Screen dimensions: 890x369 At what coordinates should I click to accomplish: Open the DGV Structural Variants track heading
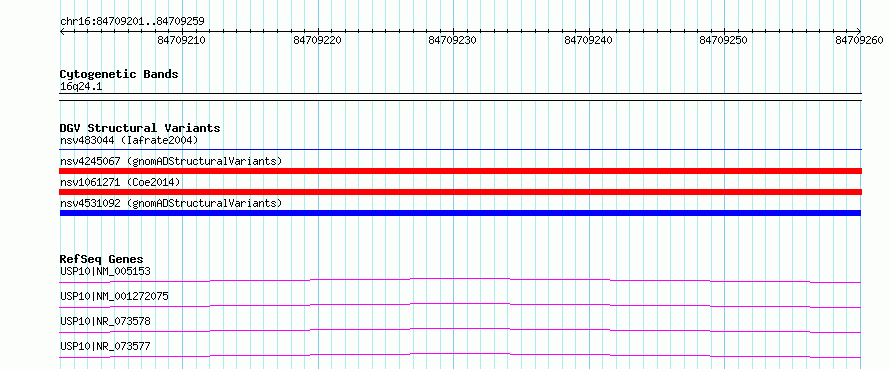point(140,128)
